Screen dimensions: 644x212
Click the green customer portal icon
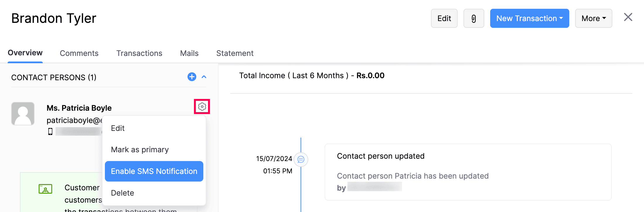(45, 189)
